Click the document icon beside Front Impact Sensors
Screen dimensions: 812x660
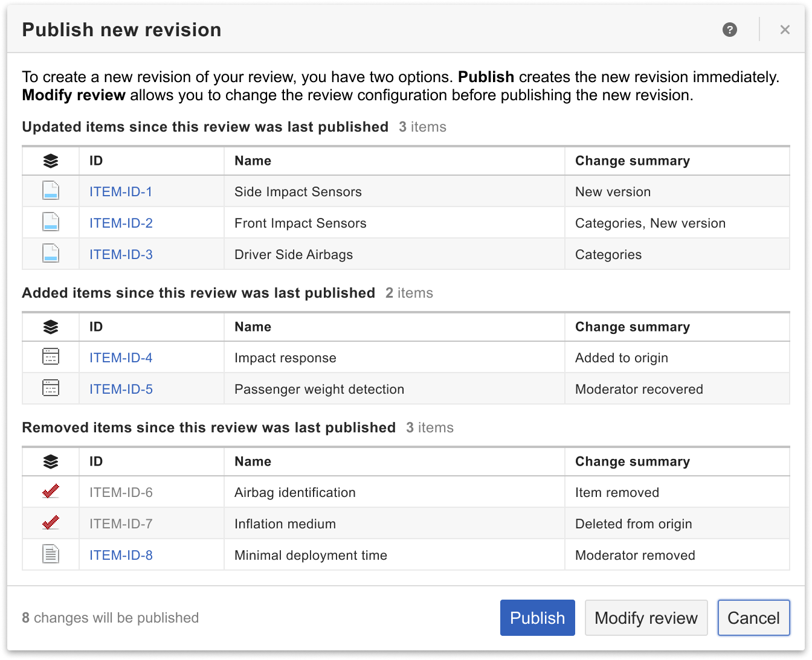[x=51, y=223]
